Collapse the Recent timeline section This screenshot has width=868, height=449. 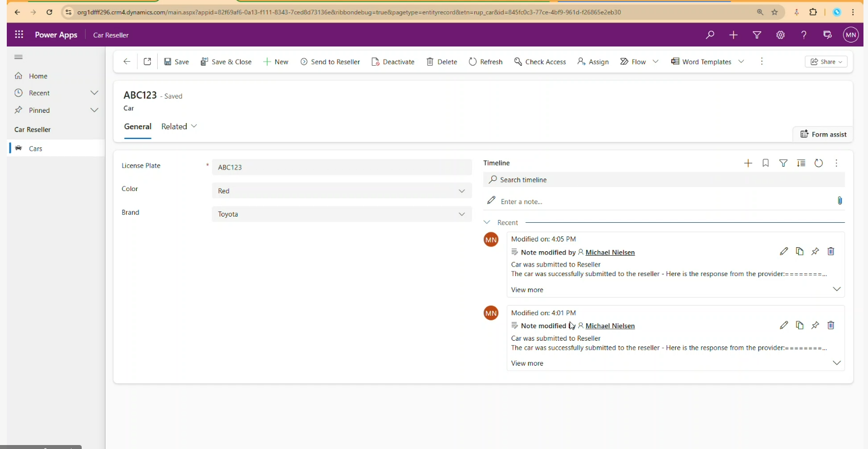click(487, 223)
